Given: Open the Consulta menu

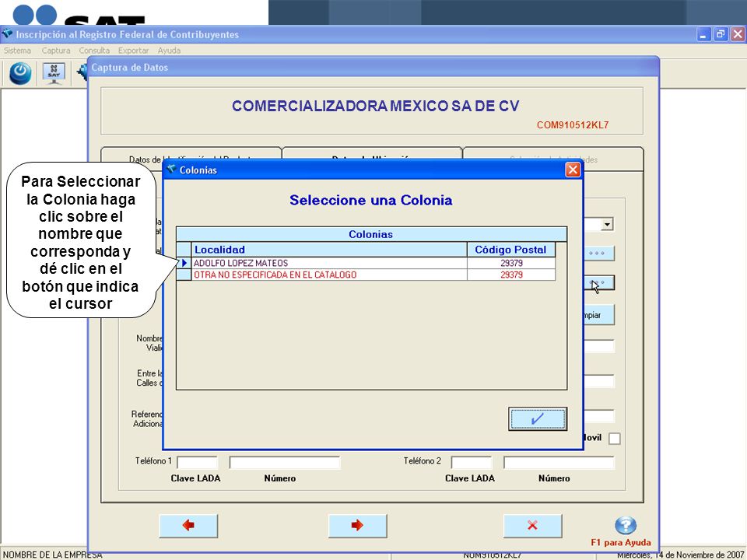Looking at the screenshot, I should [x=94, y=51].
